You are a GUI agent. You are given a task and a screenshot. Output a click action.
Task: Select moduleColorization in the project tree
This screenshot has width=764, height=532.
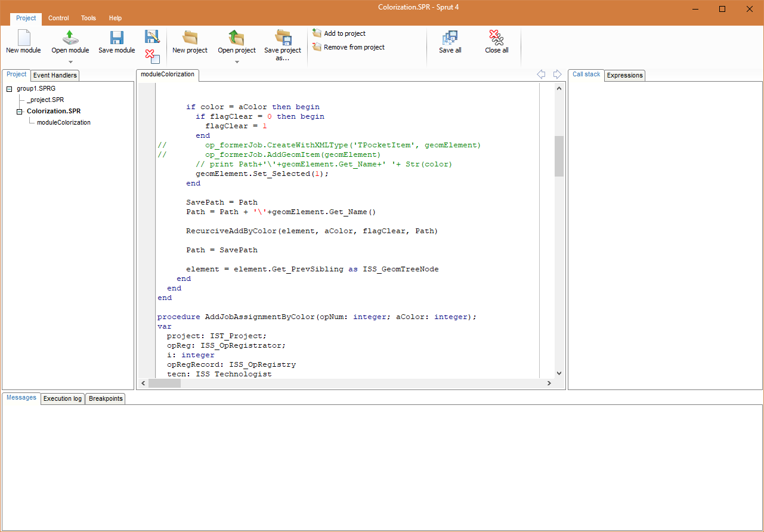pyautogui.click(x=63, y=122)
